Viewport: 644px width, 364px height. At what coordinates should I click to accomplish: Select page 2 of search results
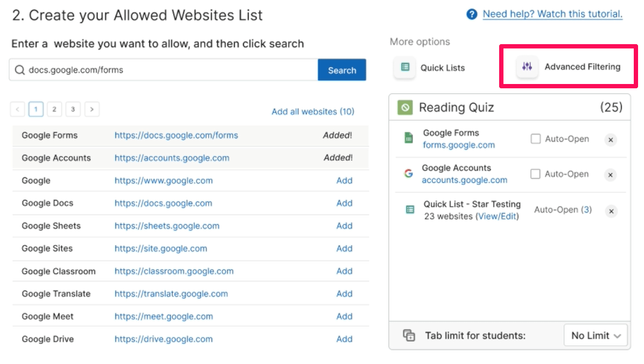[x=54, y=109]
